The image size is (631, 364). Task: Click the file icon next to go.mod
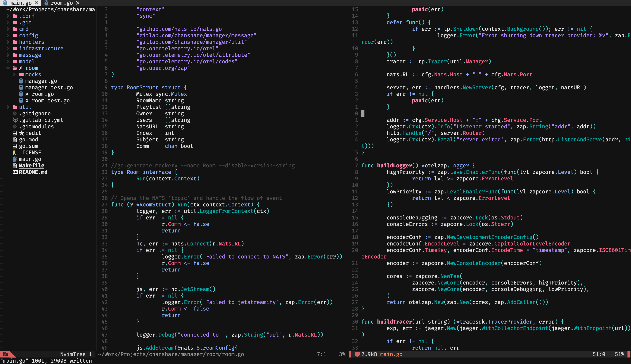point(15,139)
